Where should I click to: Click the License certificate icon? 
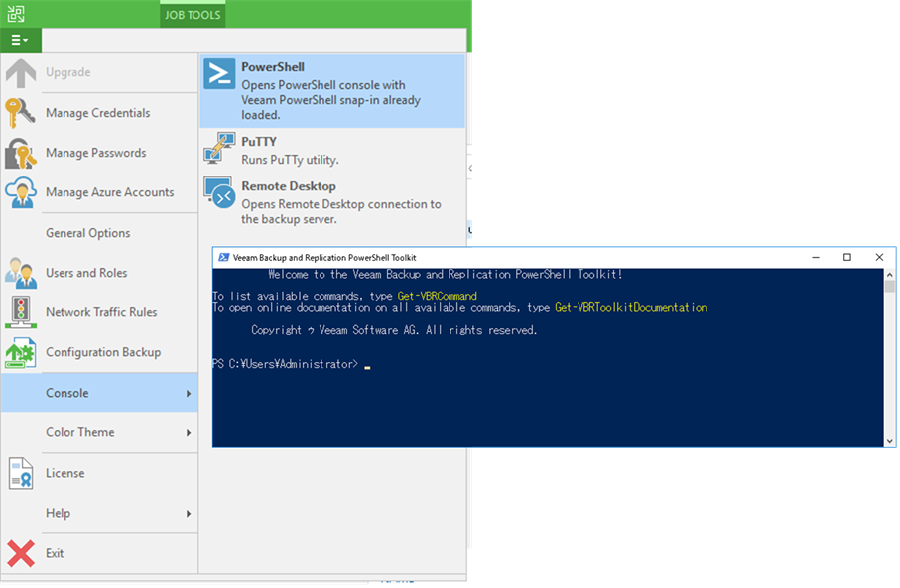click(21, 473)
